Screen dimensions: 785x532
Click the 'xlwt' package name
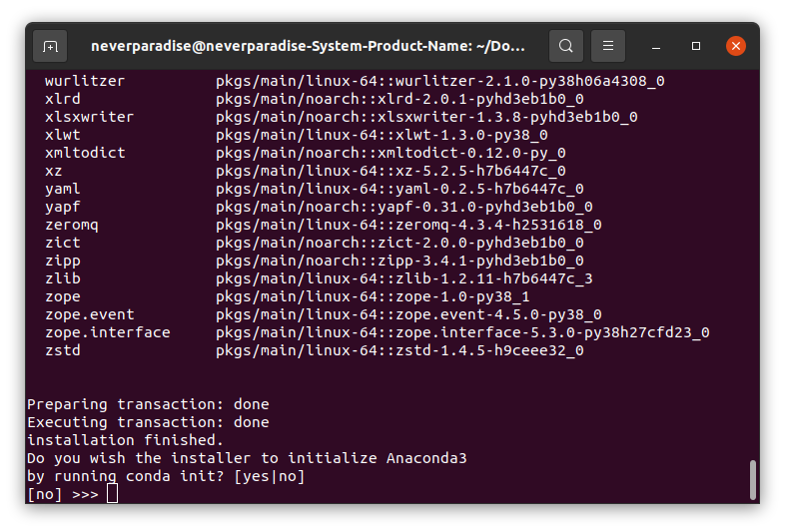(x=63, y=135)
